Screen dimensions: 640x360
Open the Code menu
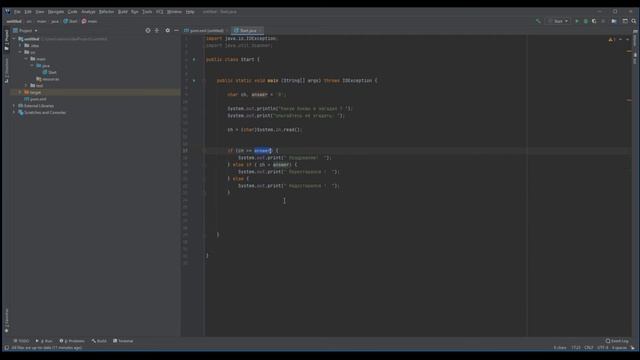(x=73, y=12)
